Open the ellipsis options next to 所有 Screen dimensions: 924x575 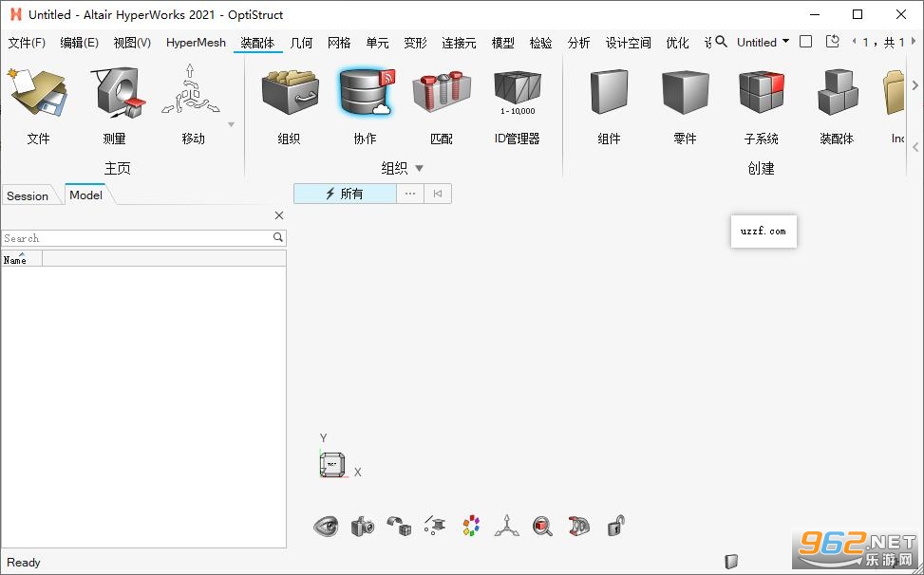[x=410, y=194]
